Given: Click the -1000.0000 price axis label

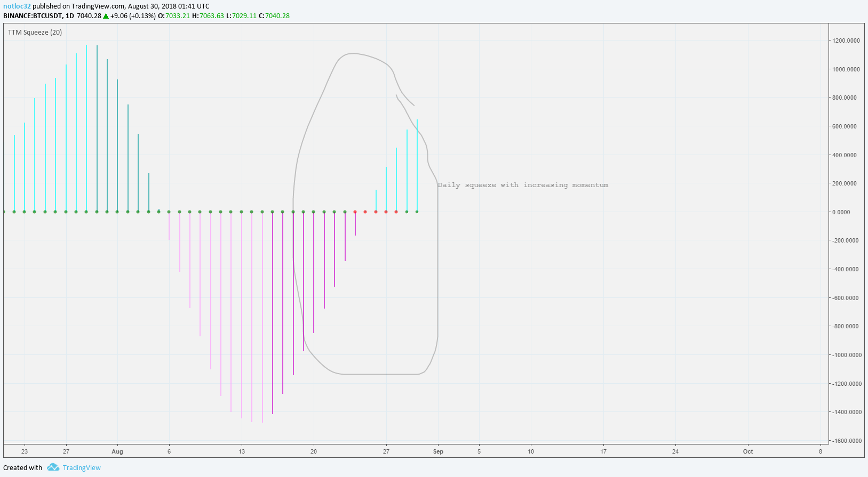Looking at the screenshot, I should (847, 355).
